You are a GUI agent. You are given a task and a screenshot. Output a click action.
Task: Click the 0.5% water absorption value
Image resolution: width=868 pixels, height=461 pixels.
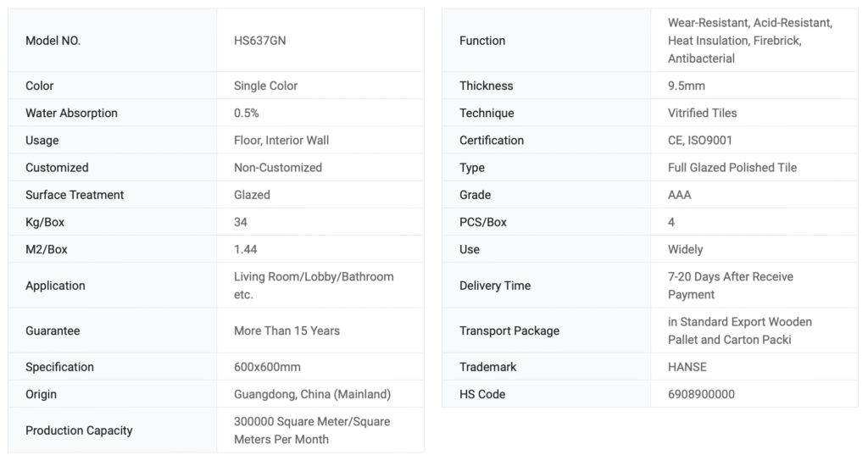pyautogui.click(x=247, y=113)
